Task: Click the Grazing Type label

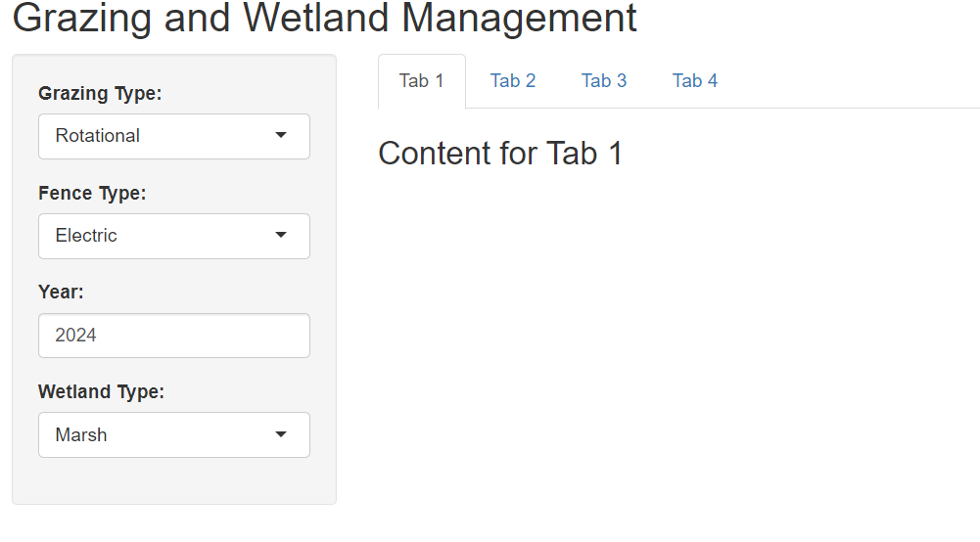Action: click(x=100, y=94)
